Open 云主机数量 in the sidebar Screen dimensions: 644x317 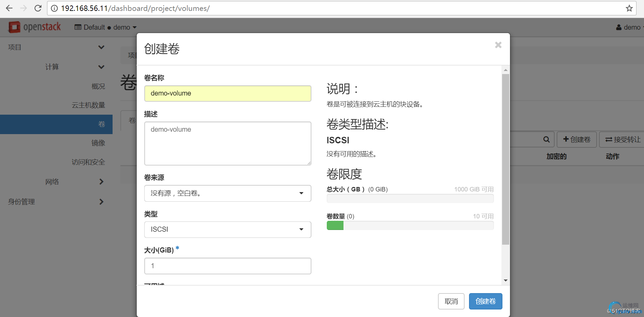(88, 105)
